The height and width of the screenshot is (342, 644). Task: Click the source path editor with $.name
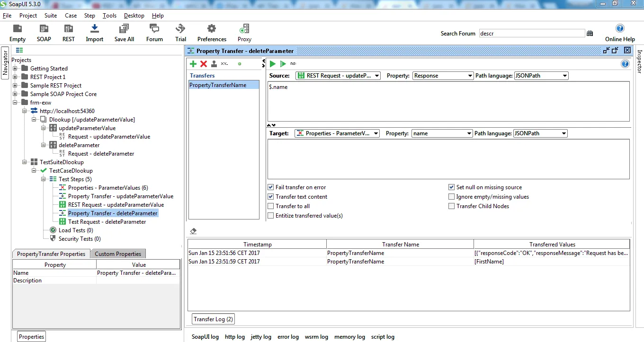448,102
